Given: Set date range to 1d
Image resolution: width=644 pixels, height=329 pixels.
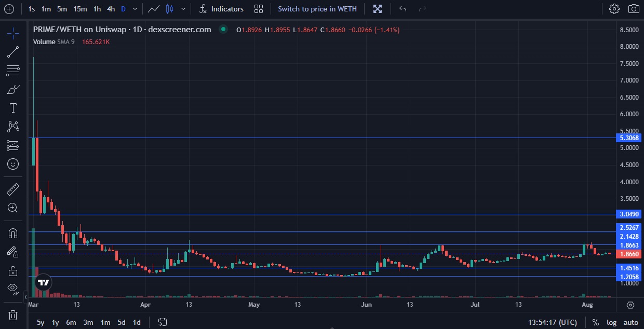Looking at the screenshot, I should tap(137, 322).
